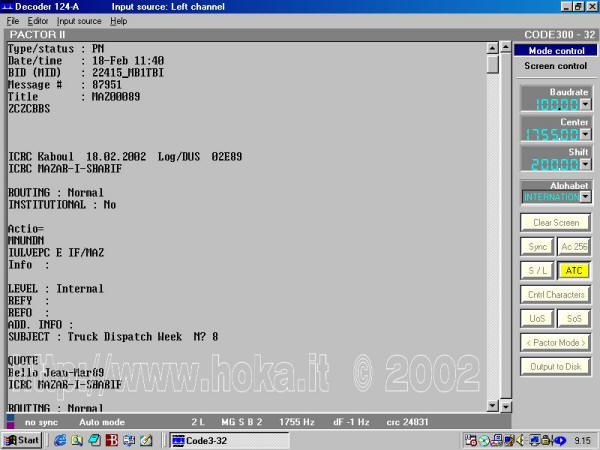The width and height of the screenshot is (600, 450).
Task: Open the Input source menu
Action: [x=79, y=21]
